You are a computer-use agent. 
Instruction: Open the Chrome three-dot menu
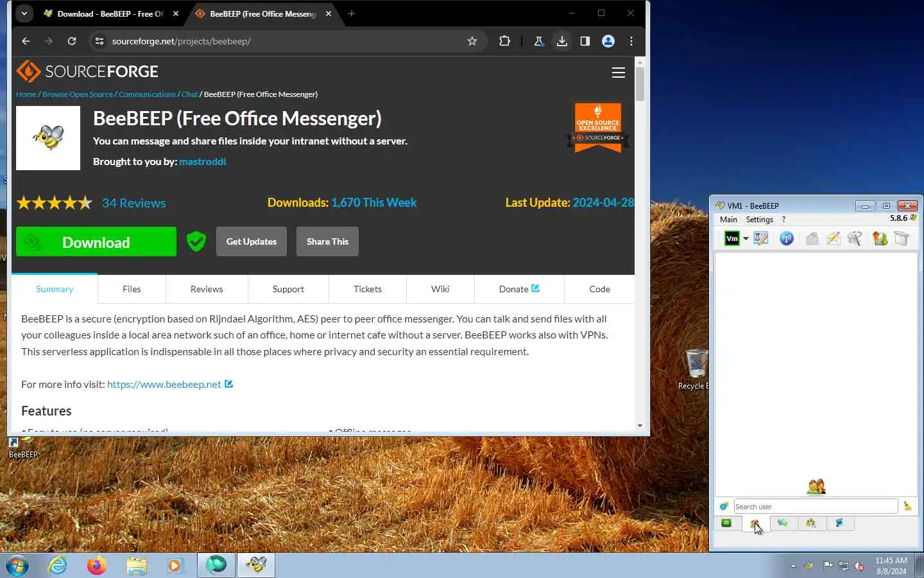point(631,41)
